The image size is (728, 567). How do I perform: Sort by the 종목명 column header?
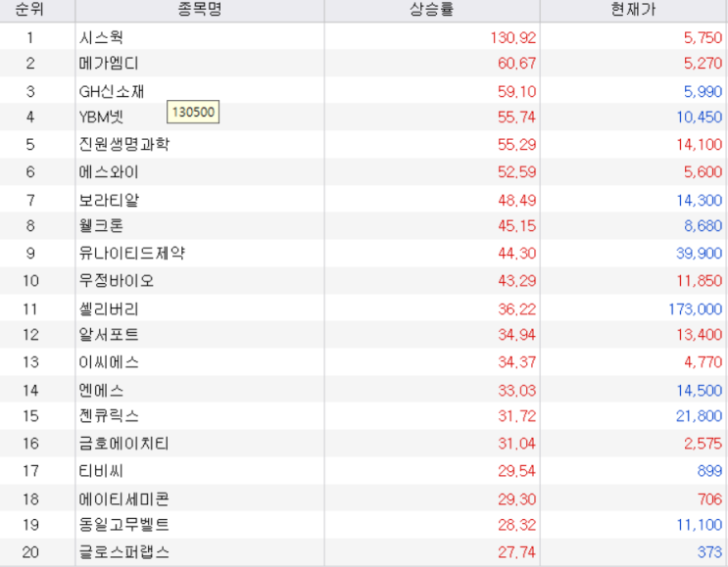click(200, 9)
